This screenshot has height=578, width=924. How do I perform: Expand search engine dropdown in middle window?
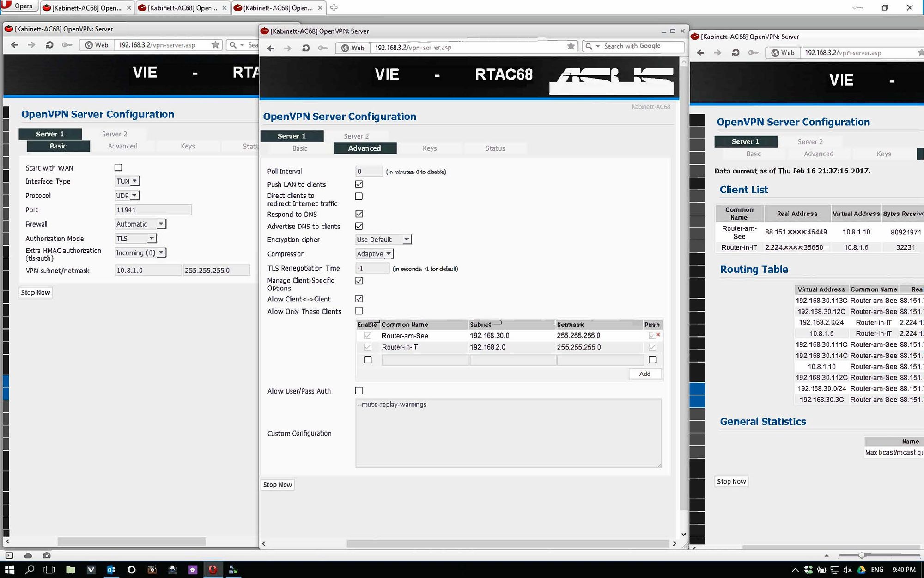click(598, 46)
